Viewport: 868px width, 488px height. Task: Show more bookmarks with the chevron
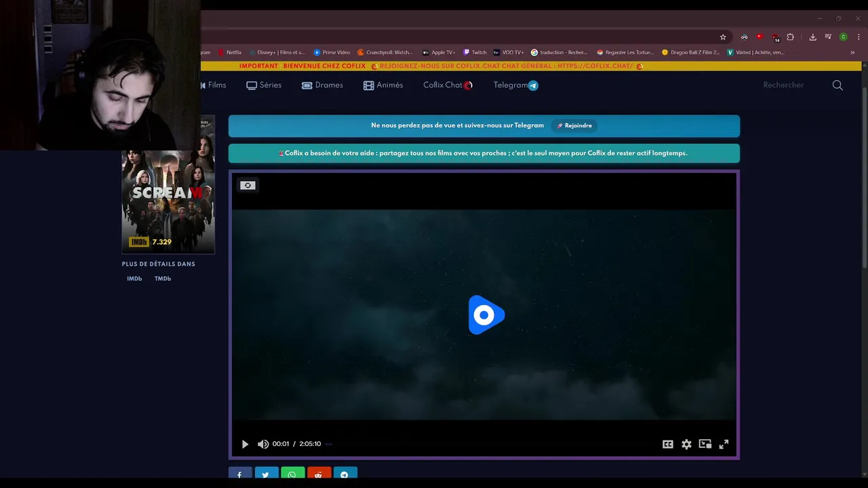click(x=852, y=52)
